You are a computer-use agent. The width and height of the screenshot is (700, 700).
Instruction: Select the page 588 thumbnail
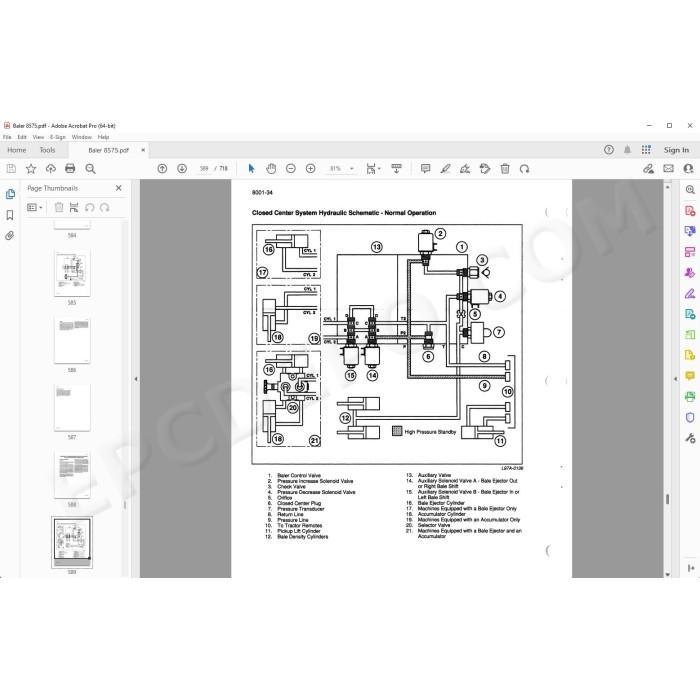tap(72, 475)
